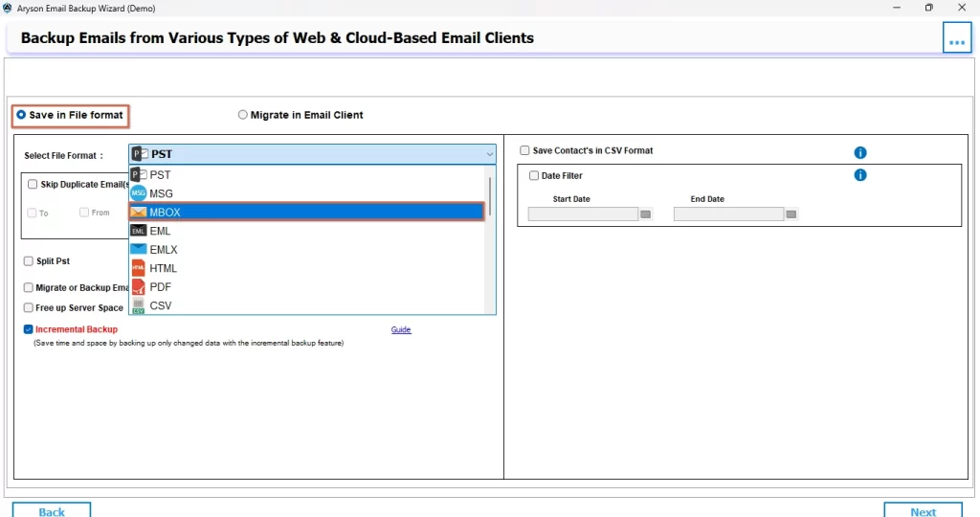Enable the Split Pst checkbox
980x517 pixels.
28,261
